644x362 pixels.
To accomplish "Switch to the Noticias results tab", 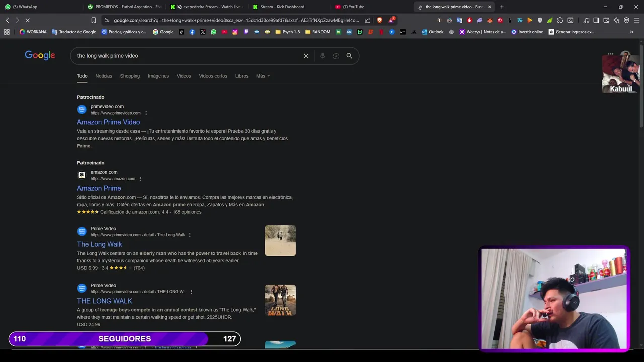I will pyautogui.click(x=104, y=76).
